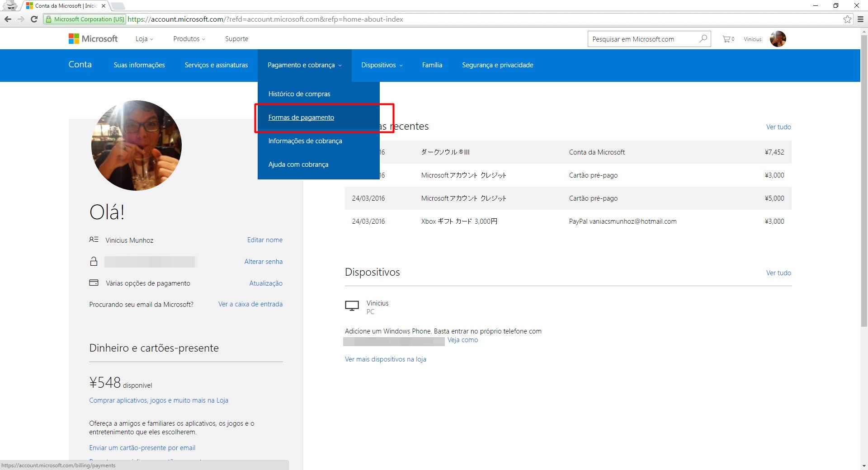The width and height of the screenshot is (868, 470).
Task: Click the PC monitor device icon
Action: coord(352,306)
